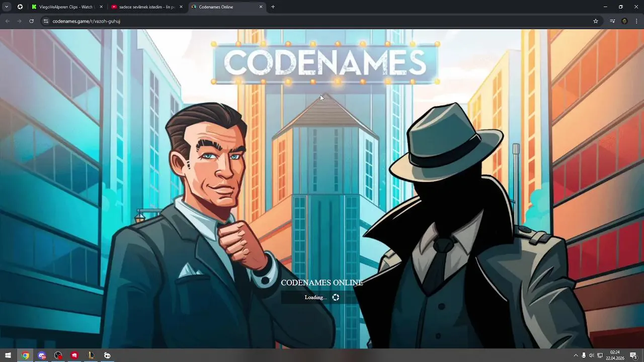Click the microphone tray icon
The image size is (644, 362).
[584, 355]
